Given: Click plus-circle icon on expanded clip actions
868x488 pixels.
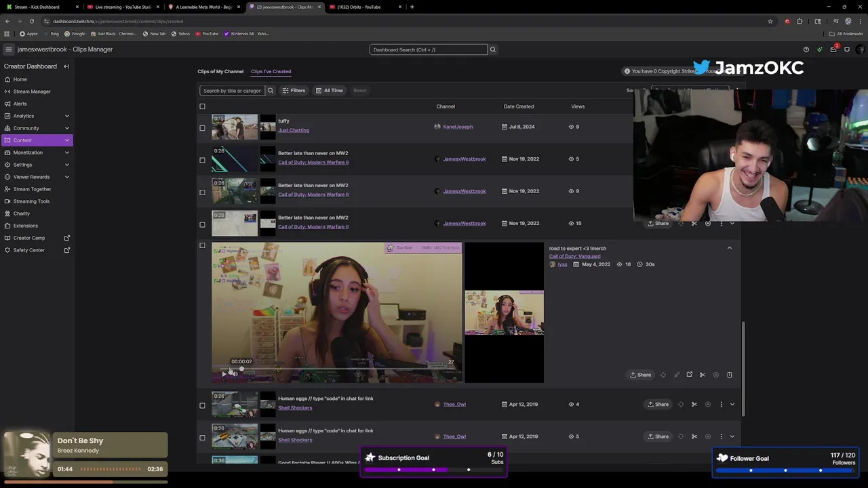Looking at the screenshot, I should (716, 375).
